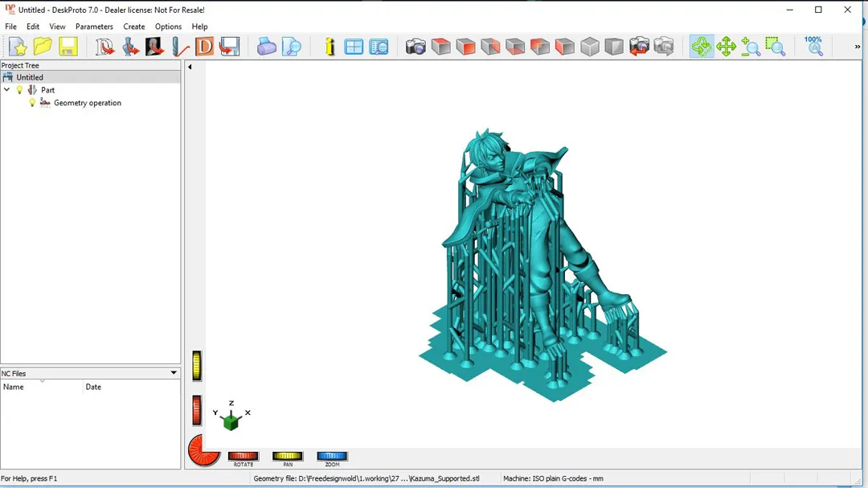Screen dimensions: 868x488
Task: Click the Name column header in NC Files
Action: coord(14,387)
